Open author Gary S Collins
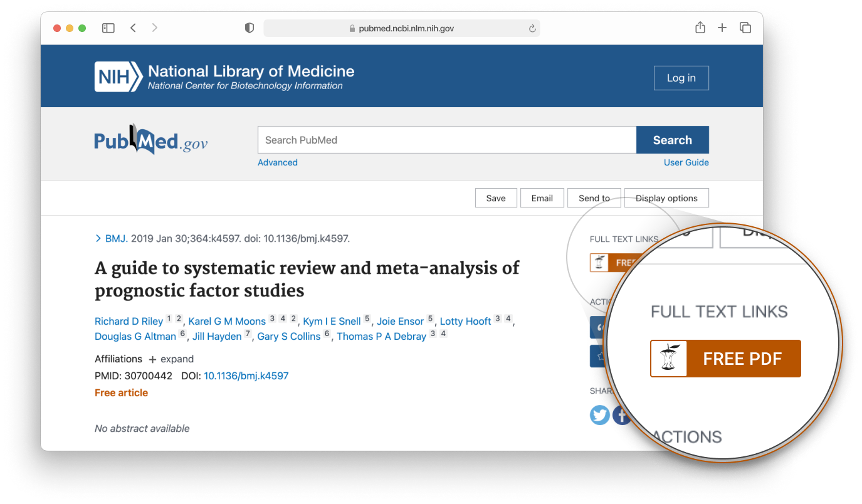The width and height of the screenshot is (862, 504). [x=289, y=336]
